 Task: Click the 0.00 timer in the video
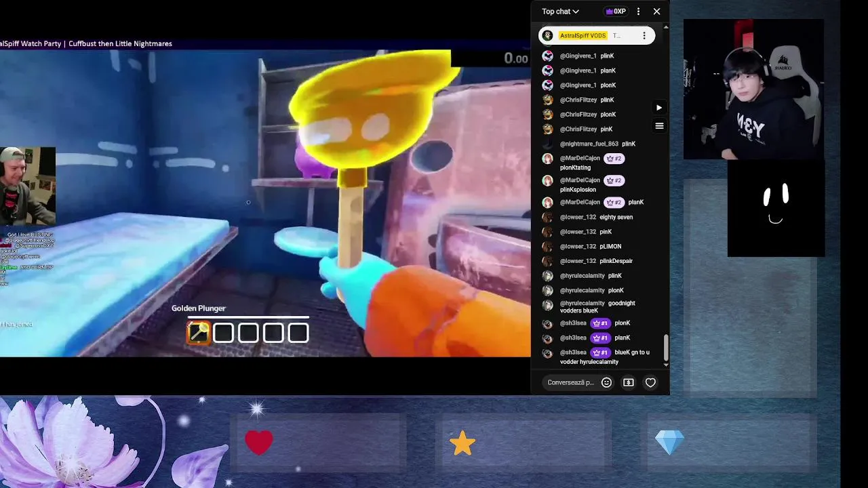click(x=516, y=59)
